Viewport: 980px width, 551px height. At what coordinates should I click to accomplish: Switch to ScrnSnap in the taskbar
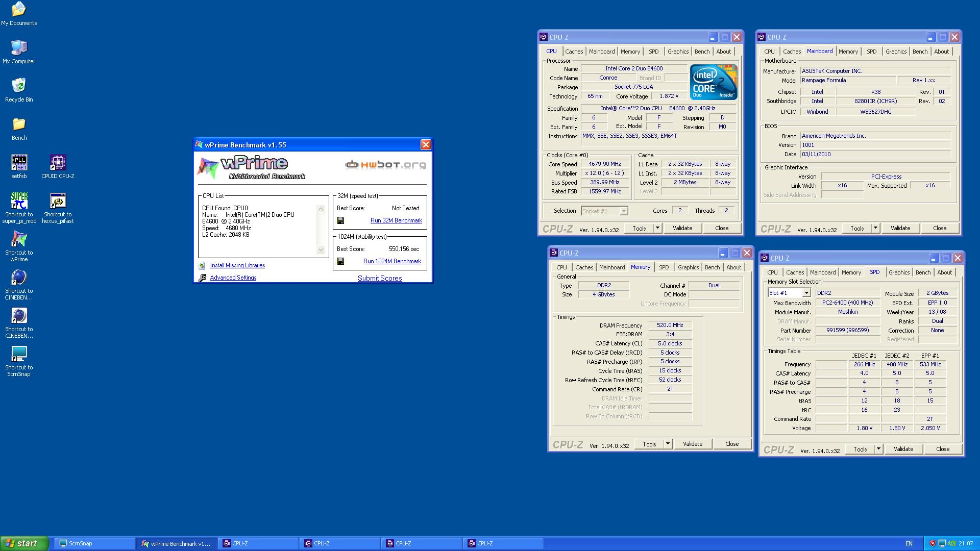click(x=94, y=543)
